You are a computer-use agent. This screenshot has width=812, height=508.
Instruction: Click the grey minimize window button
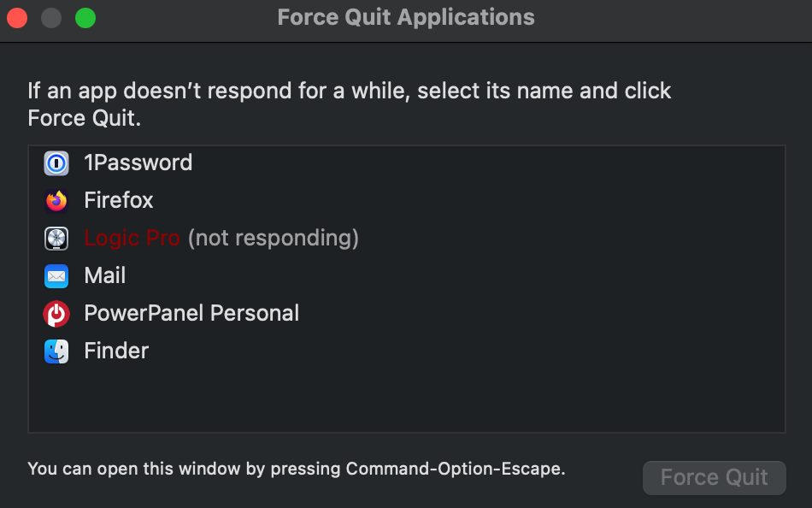pos(51,18)
